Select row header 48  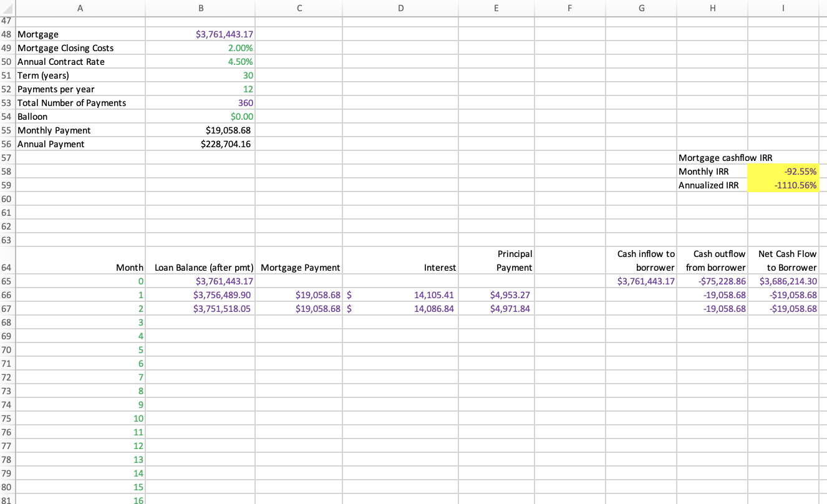[x=7, y=34]
